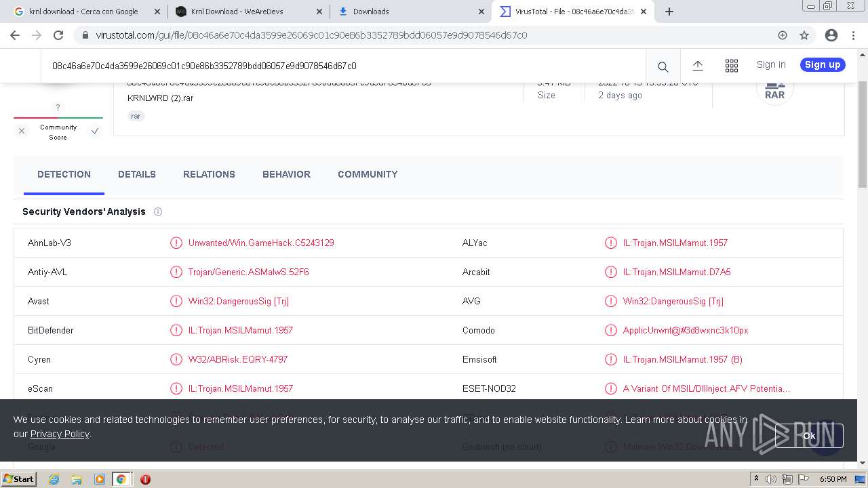The image size is (868, 488).
Task: Click the Sign in link
Action: coord(771,64)
